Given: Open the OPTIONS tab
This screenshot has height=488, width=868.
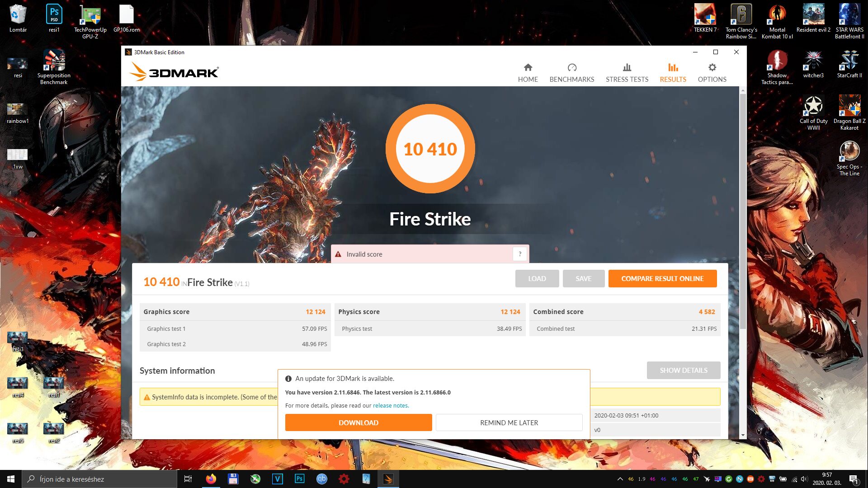Looking at the screenshot, I should [712, 73].
